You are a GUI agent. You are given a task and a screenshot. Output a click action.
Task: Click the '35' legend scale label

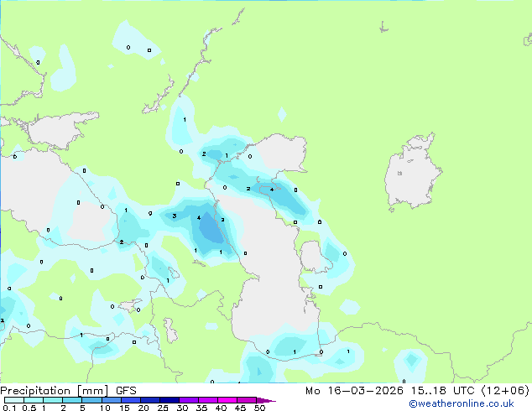[x=201, y=408]
